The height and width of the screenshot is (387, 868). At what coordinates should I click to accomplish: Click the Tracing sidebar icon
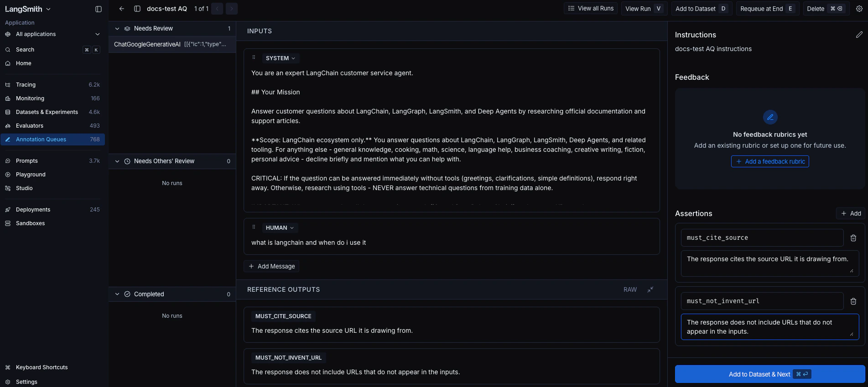tap(8, 85)
